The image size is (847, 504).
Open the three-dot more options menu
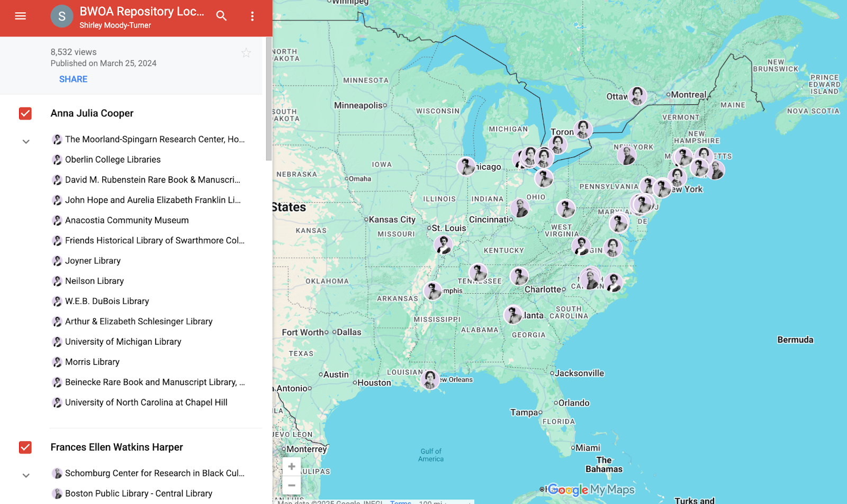tap(252, 16)
